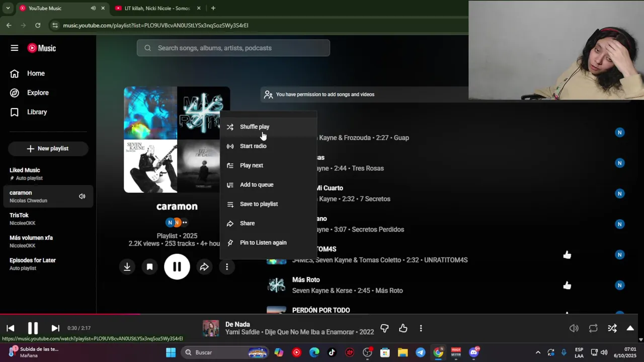Viewport: 644px width, 362px height.
Task: Like the song De Nada
Action: (403, 328)
